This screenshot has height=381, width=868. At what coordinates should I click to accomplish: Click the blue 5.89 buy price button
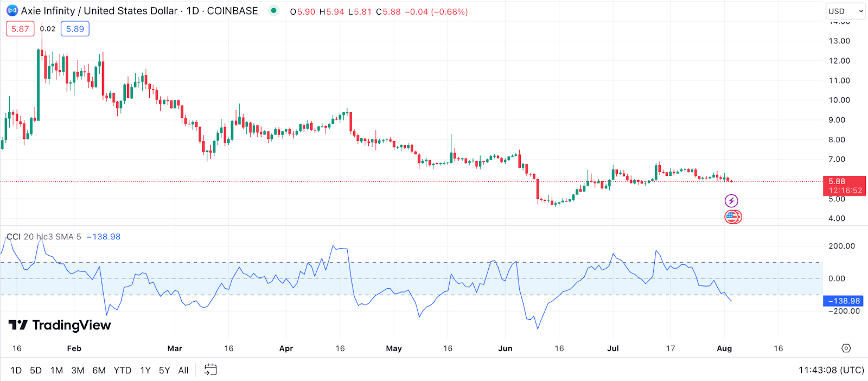point(75,29)
